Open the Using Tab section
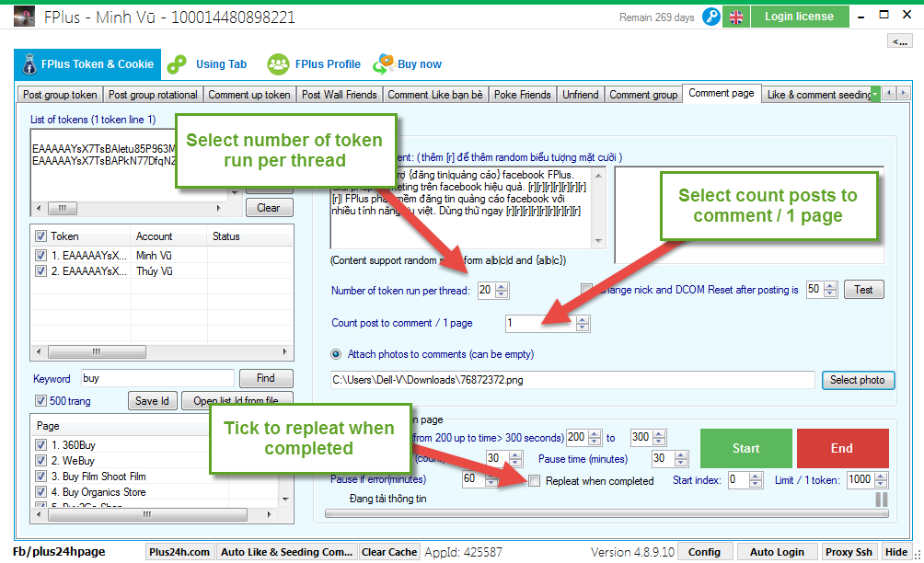 pyautogui.click(x=221, y=64)
